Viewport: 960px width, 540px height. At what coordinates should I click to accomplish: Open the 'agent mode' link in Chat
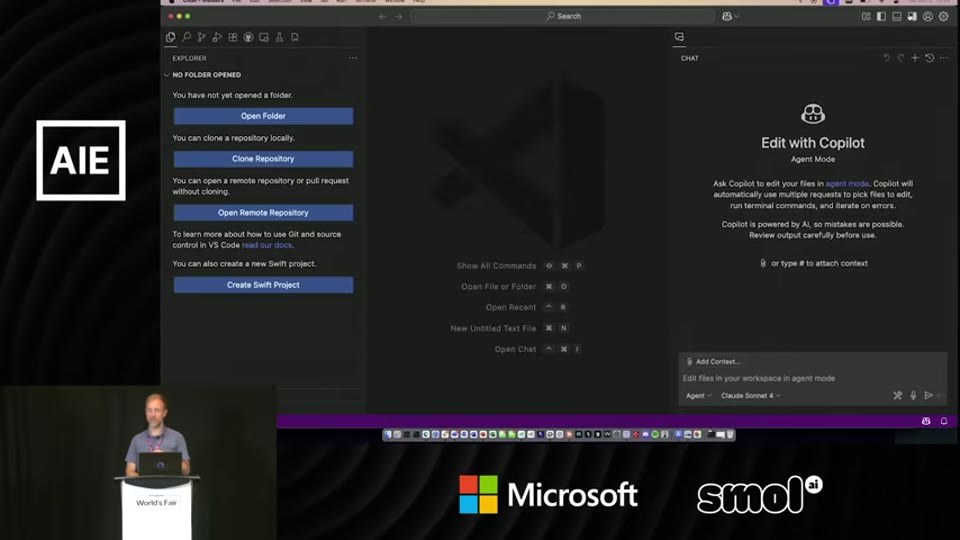847,184
